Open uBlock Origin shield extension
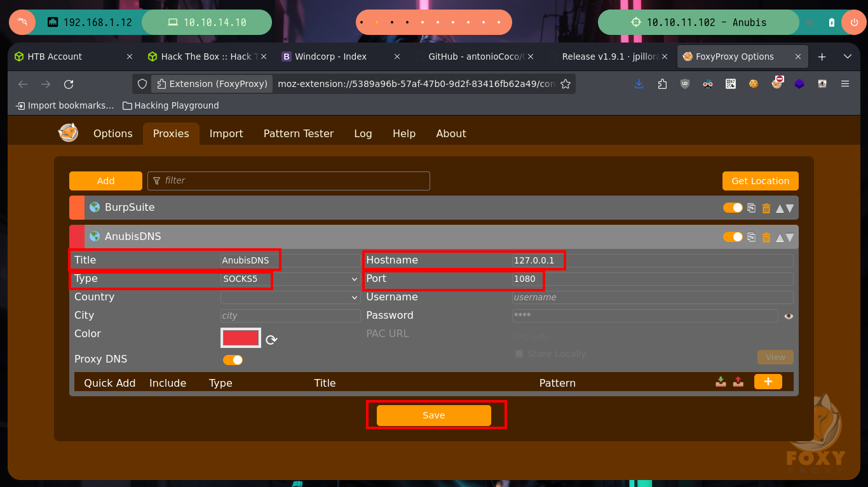This screenshot has width=868, height=487. point(685,84)
